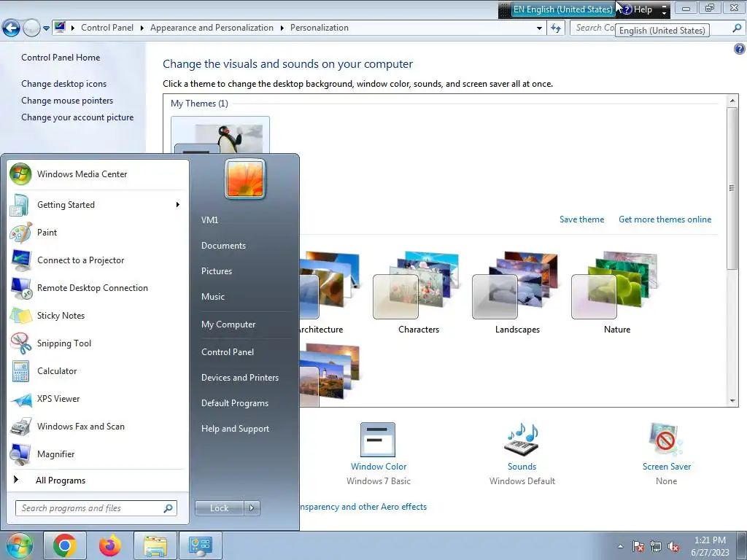Select the Nature theme
747x560 pixels.
617,292
